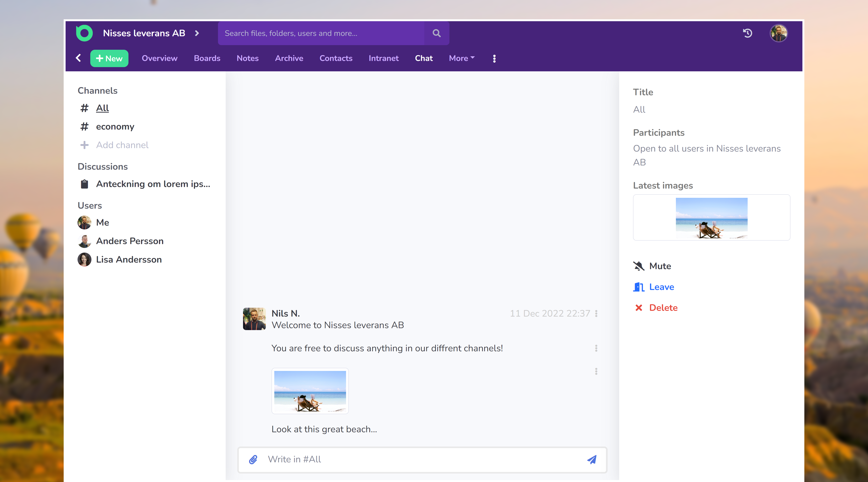Image resolution: width=868 pixels, height=482 pixels.
Task: Open the navigation bar kebab menu
Action: 494,58
